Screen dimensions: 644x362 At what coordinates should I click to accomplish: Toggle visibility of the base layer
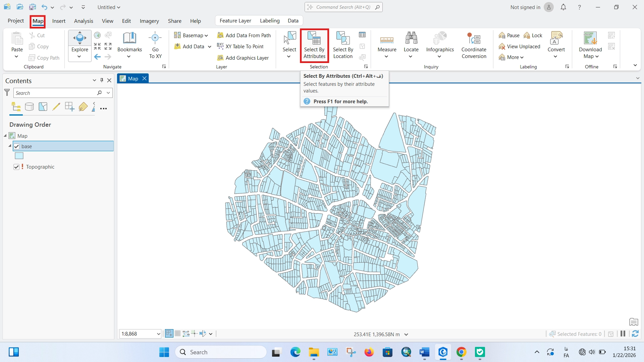pyautogui.click(x=16, y=146)
